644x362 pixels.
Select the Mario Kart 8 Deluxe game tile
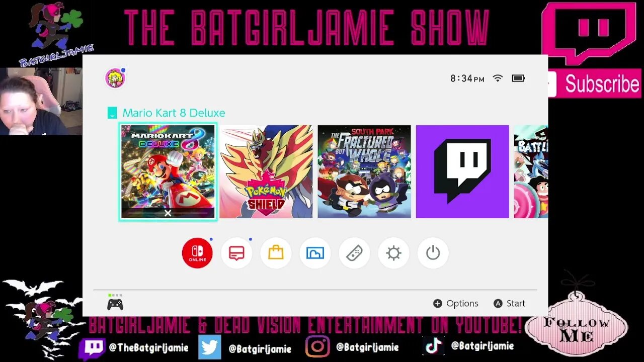pyautogui.click(x=168, y=171)
